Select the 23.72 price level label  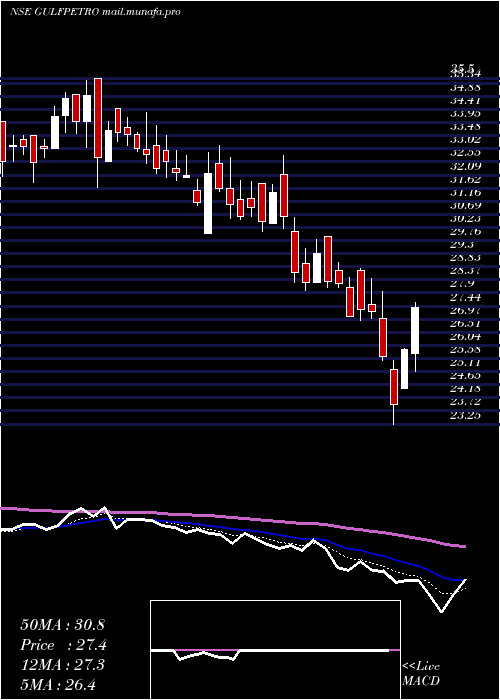[x=467, y=402]
